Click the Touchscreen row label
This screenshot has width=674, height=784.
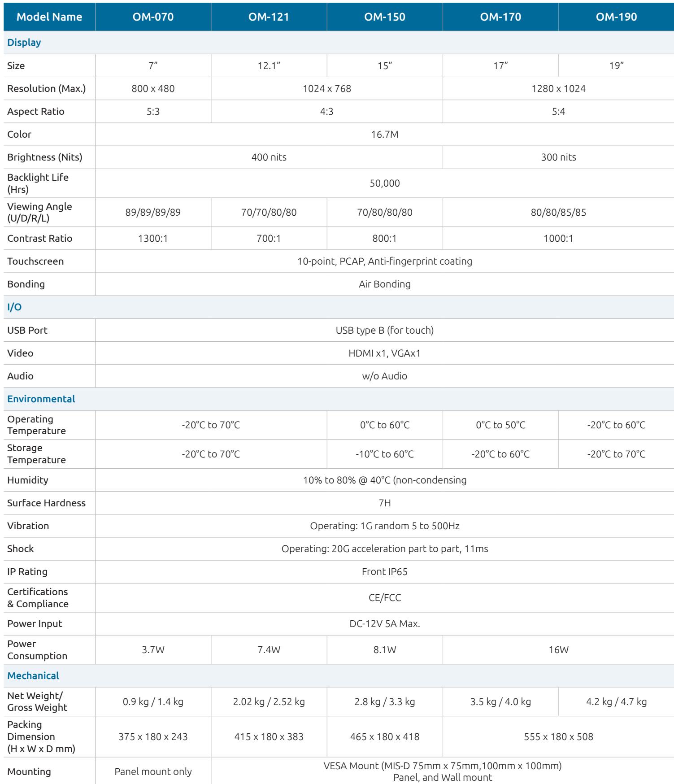[x=35, y=261]
